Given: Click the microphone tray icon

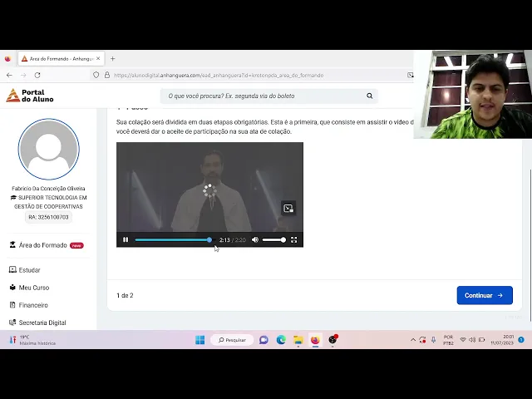Looking at the screenshot, I should (x=433, y=340).
